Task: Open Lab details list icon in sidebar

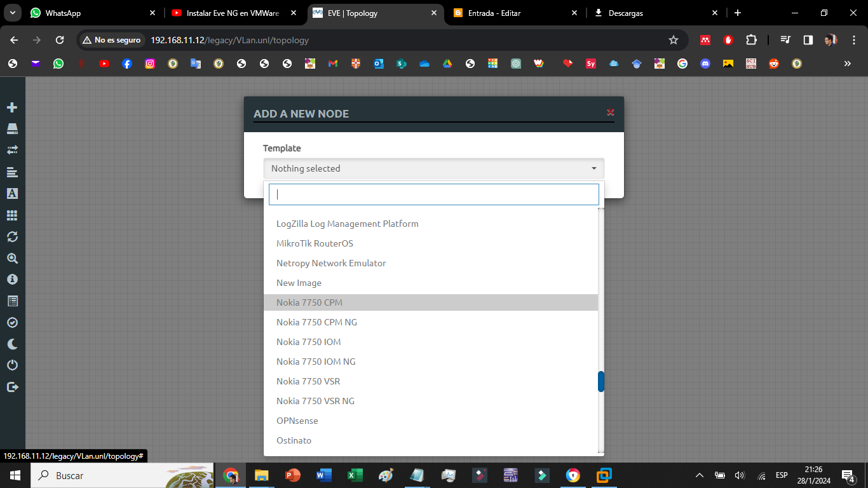Action: tap(11, 301)
